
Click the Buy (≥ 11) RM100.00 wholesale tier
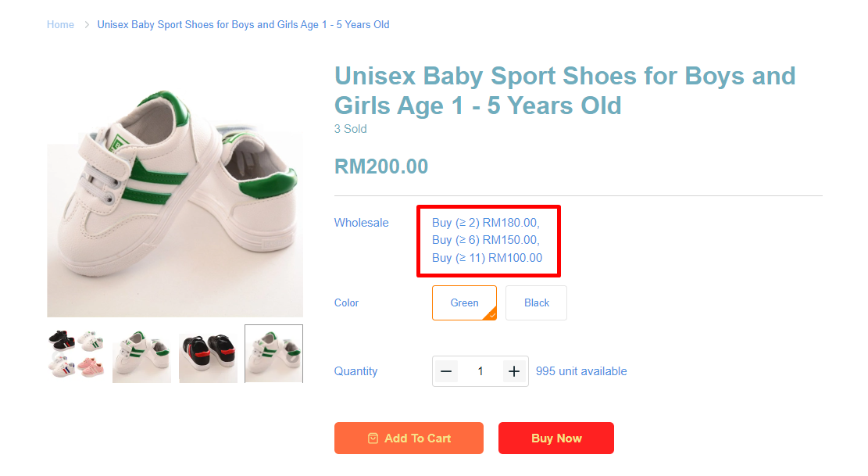(487, 258)
